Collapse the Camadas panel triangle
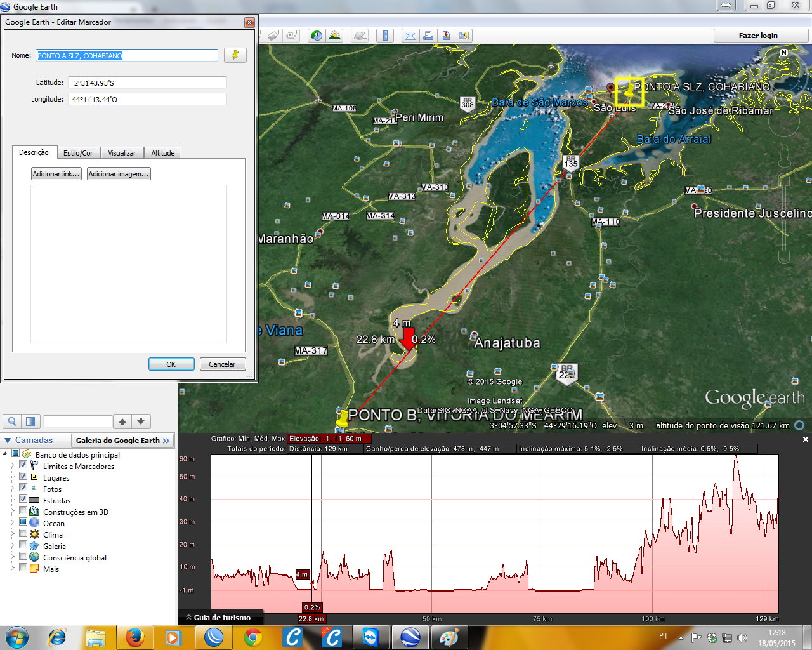Viewport: 812px width, 650px height. click(8, 441)
